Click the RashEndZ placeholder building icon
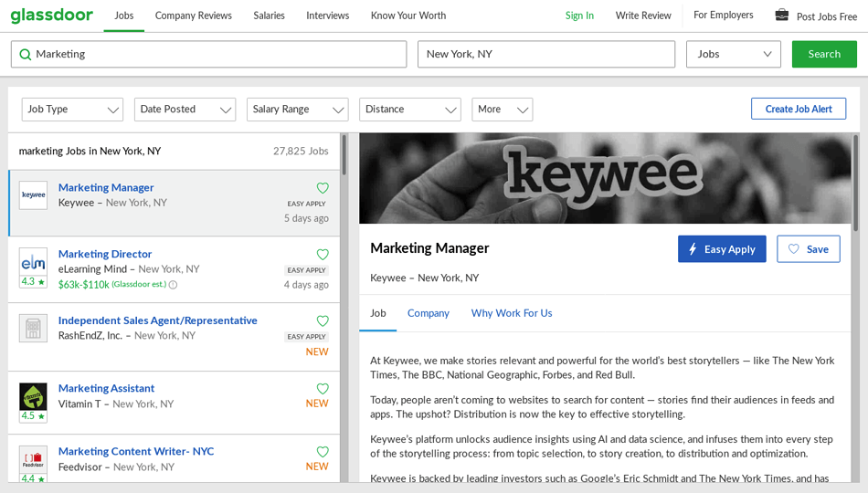Image resolution: width=868 pixels, height=493 pixels. pyautogui.click(x=33, y=328)
